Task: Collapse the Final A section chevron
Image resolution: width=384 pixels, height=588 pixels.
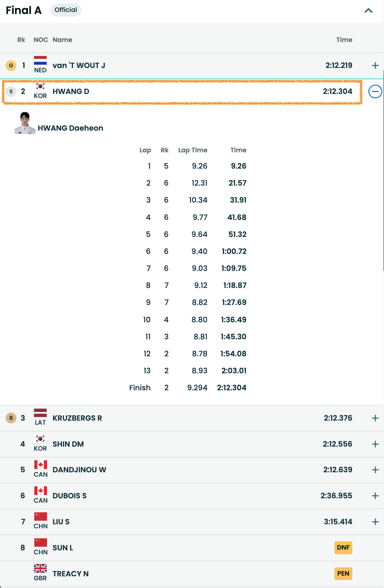Action: [x=368, y=11]
